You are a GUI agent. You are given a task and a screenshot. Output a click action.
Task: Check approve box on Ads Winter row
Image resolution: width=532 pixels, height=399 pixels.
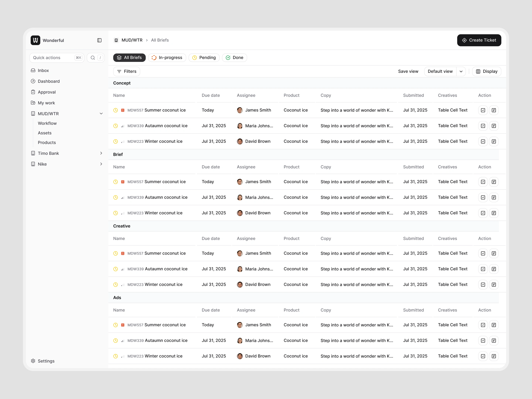(x=483, y=356)
